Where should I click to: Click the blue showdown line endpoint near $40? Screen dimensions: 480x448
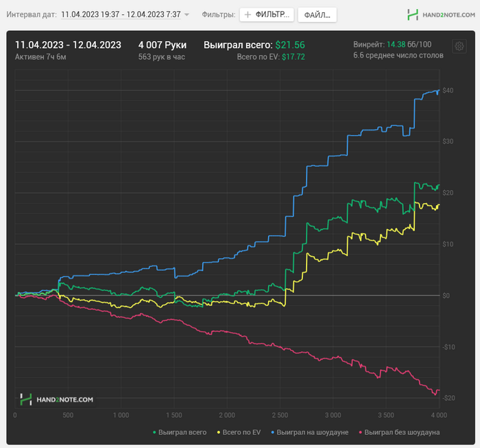coord(439,91)
